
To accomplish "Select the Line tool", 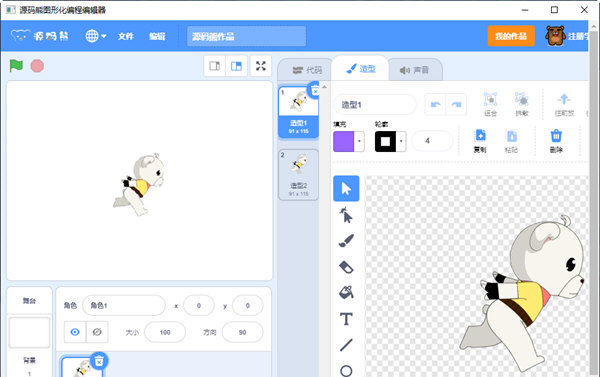I will tap(346, 345).
